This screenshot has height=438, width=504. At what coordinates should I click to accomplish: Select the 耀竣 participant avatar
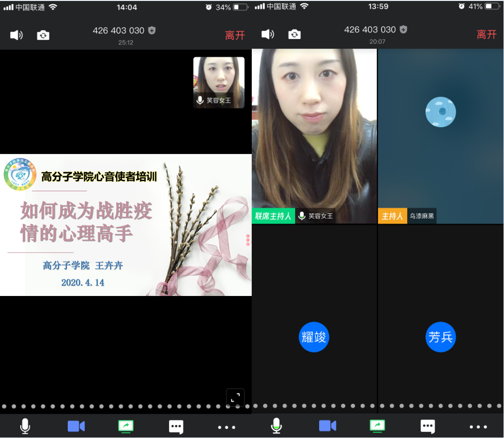click(314, 337)
